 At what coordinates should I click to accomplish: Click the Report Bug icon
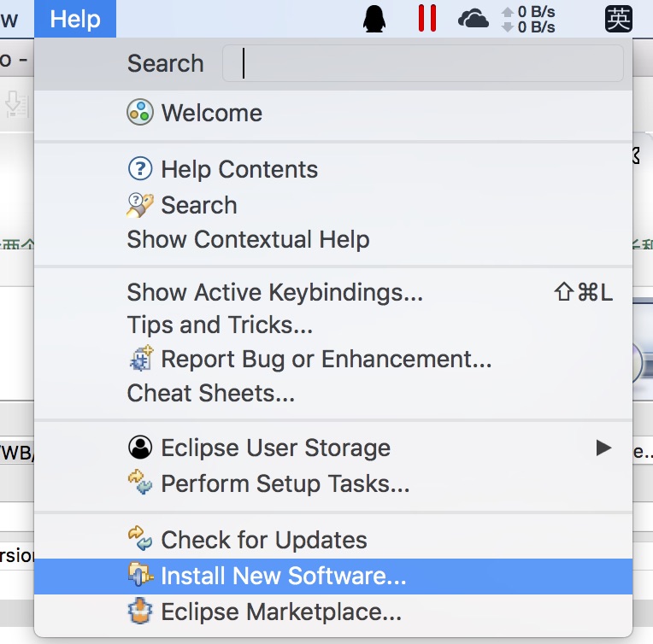tap(141, 359)
